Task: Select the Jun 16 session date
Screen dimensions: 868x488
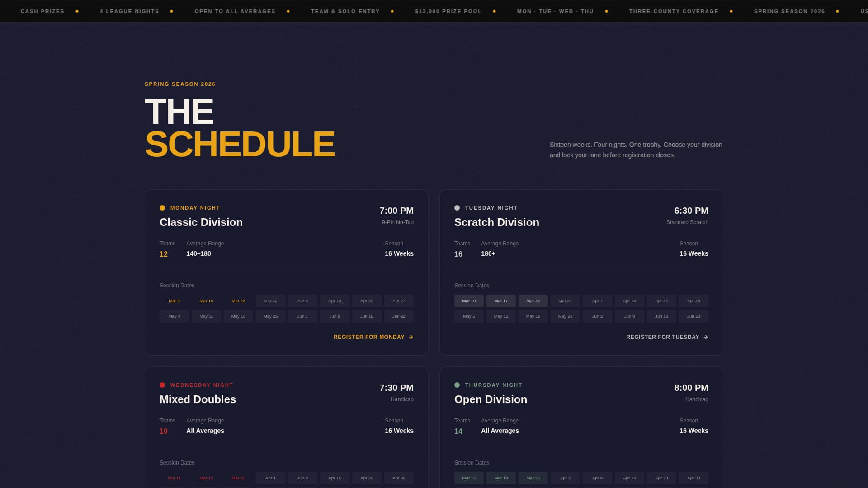Action: click(x=661, y=316)
